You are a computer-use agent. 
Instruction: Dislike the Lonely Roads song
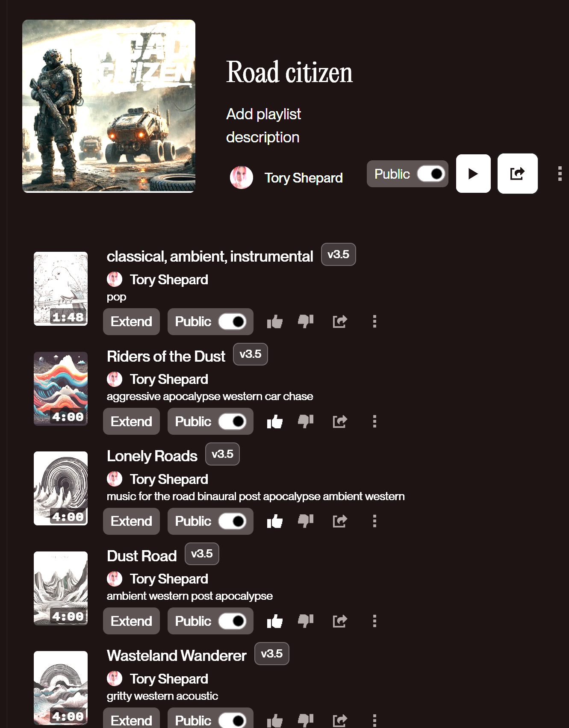[x=306, y=521]
